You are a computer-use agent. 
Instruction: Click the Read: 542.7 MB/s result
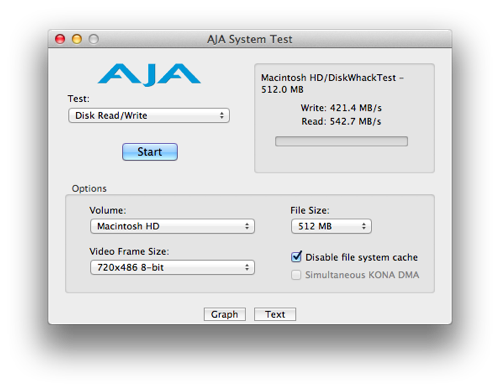[341, 122]
